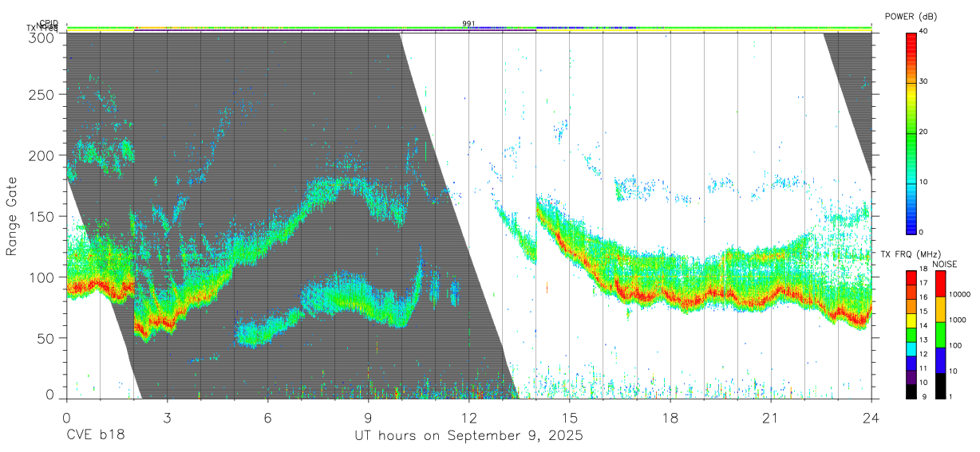
Task: Click the TX FRQ (MHz) legend title
Action: point(911,254)
